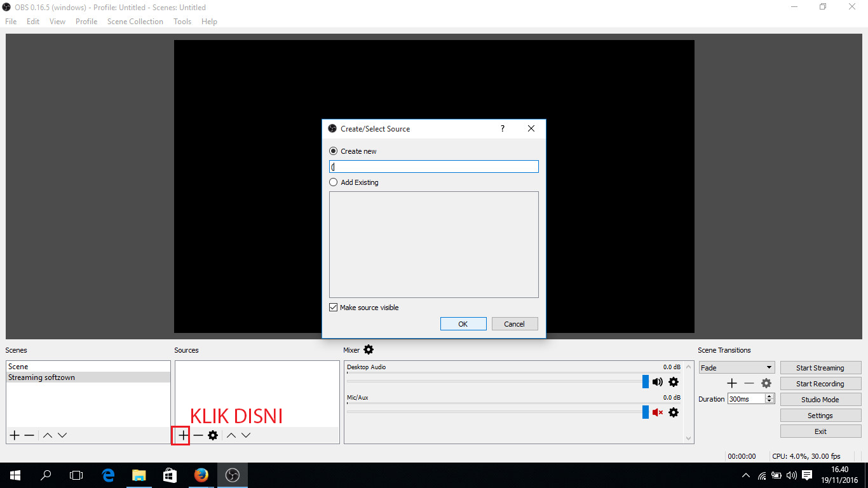
Task: Mute Desktop Audio with its speaker icon
Action: pos(658,382)
